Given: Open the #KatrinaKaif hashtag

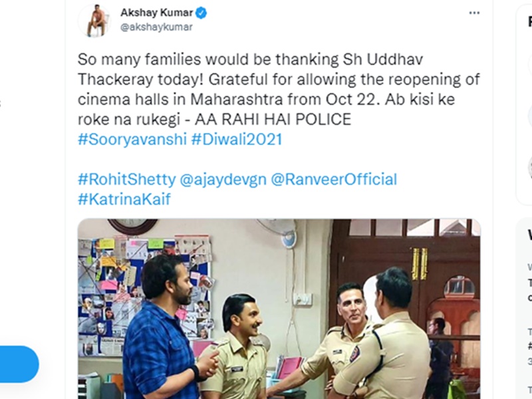Looking at the screenshot, I should pos(124,199).
